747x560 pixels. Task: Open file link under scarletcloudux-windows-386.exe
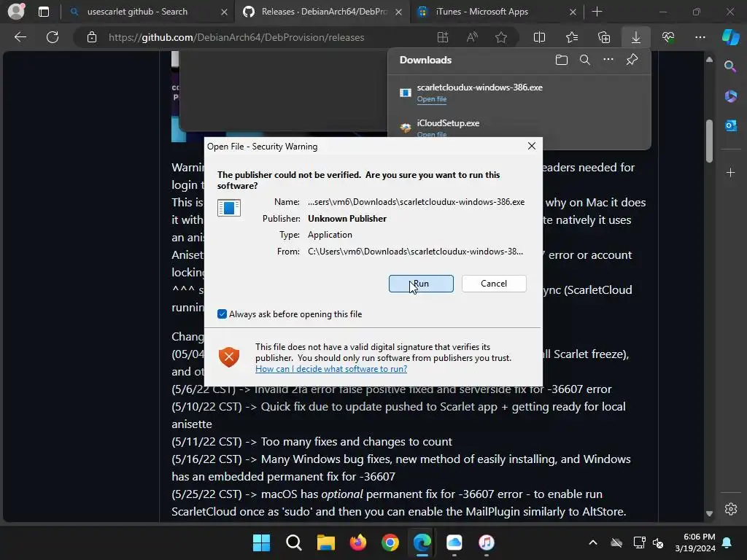(x=432, y=99)
